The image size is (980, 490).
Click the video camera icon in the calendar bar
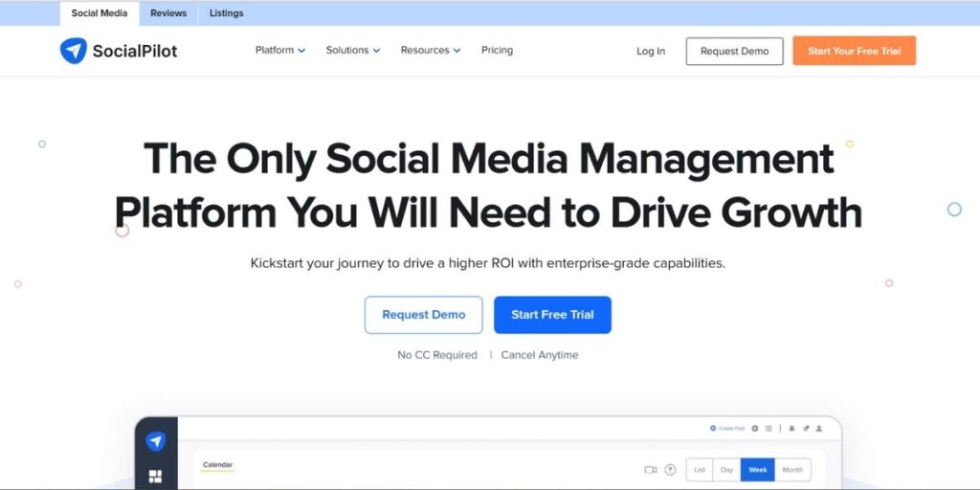tap(651, 470)
